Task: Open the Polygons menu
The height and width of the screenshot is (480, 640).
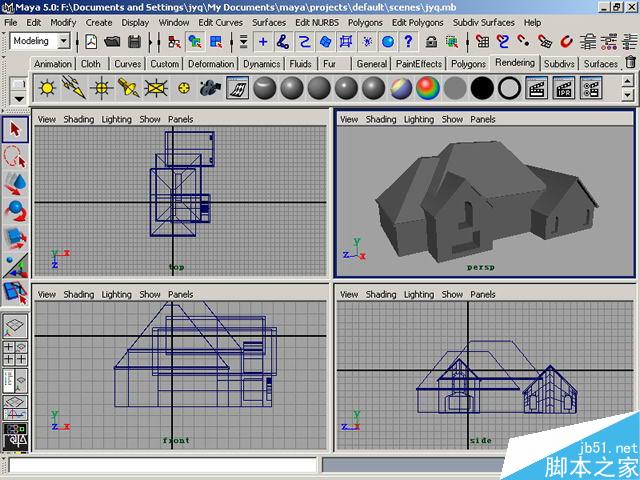Action: (x=365, y=22)
